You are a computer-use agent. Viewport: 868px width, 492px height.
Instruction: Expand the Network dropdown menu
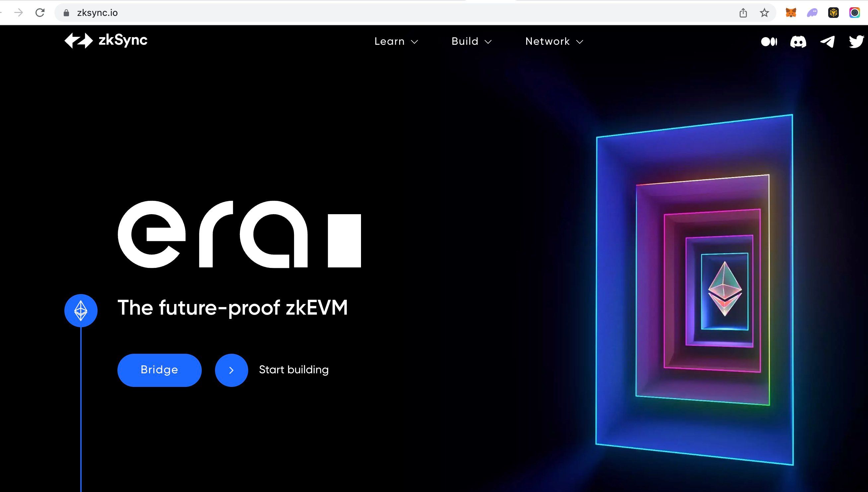pyautogui.click(x=554, y=41)
